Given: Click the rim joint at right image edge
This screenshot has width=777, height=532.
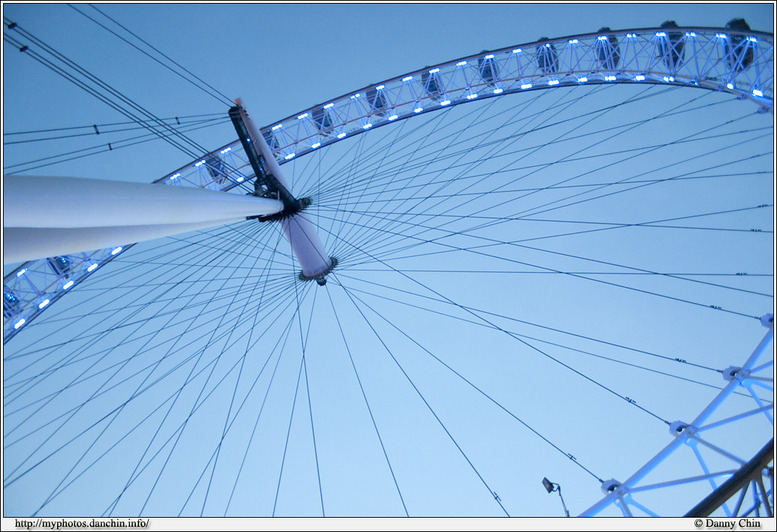Looking at the screenshot, I should coord(766,321).
